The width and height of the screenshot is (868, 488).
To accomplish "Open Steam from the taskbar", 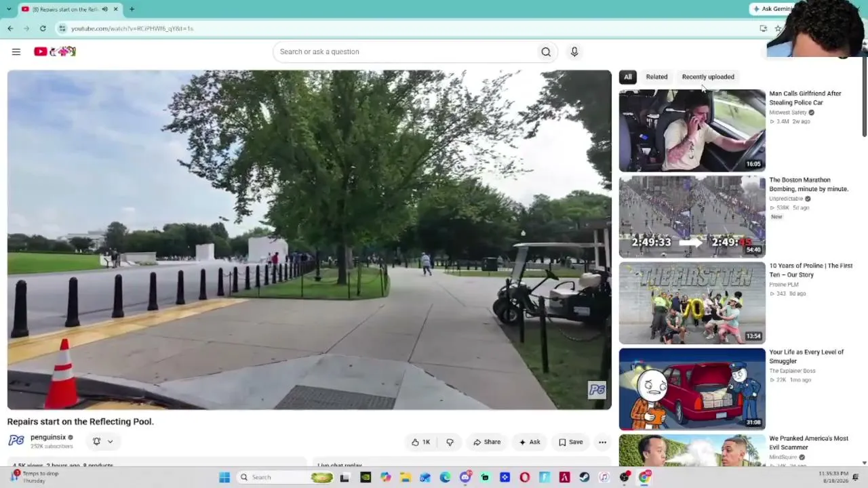I will (584, 477).
